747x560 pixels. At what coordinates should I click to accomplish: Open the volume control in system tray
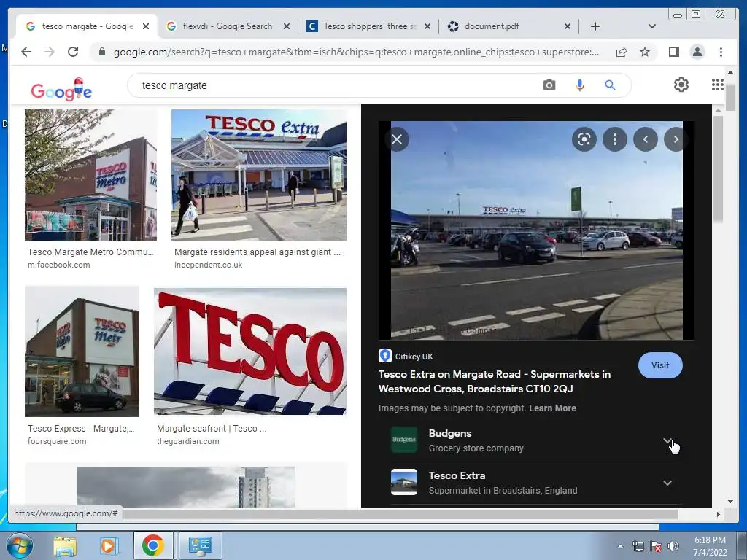[673, 546]
